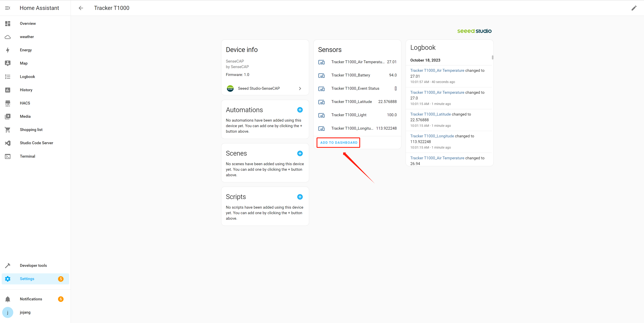Click the Logbook list icon in sidebar
The width and height of the screenshot is (644, 323).
(x=8, y=77)
